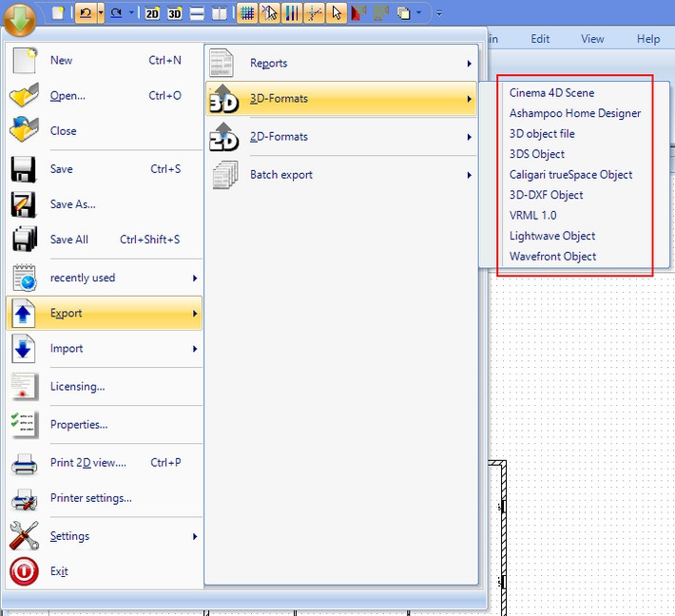Expand the recently used submenu arrow
Viewport: 675px width, 616px height.
coord(195,279)
